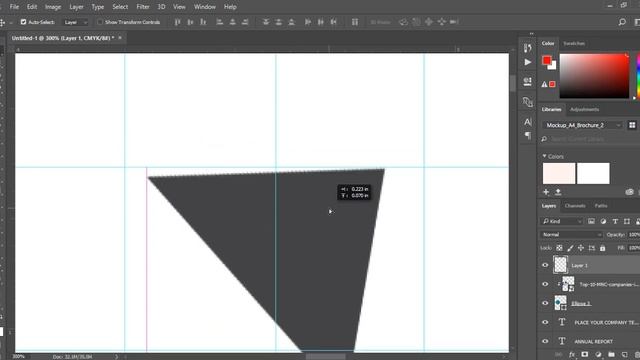Open the File menu
This screenshot has height=360, width=640.
[x=14, y=7]
